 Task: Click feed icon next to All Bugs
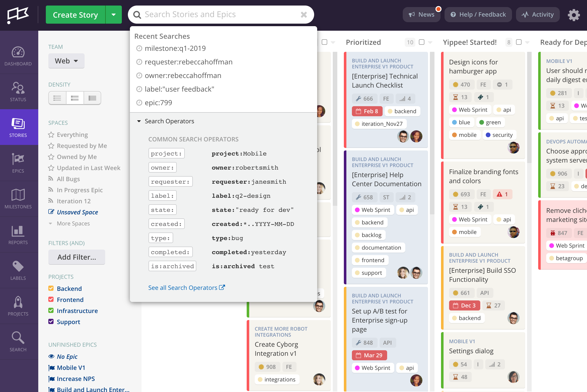tap(51, 179)
